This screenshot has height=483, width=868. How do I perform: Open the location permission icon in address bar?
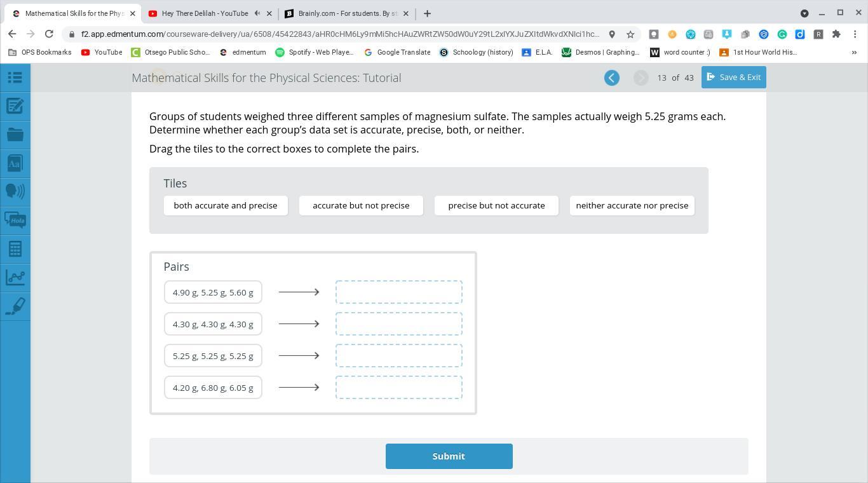click(x=612, y=34)
